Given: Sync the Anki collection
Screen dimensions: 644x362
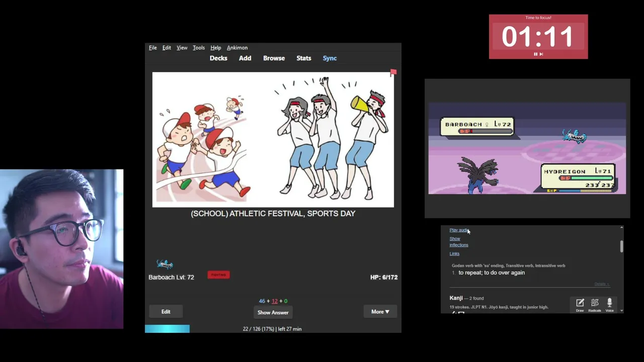Looking at the screenshot, I should [x=330, y=58].
